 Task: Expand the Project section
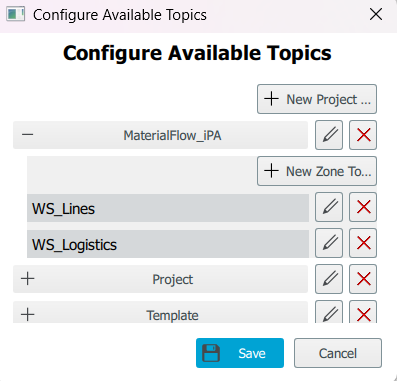coord(28,279)
